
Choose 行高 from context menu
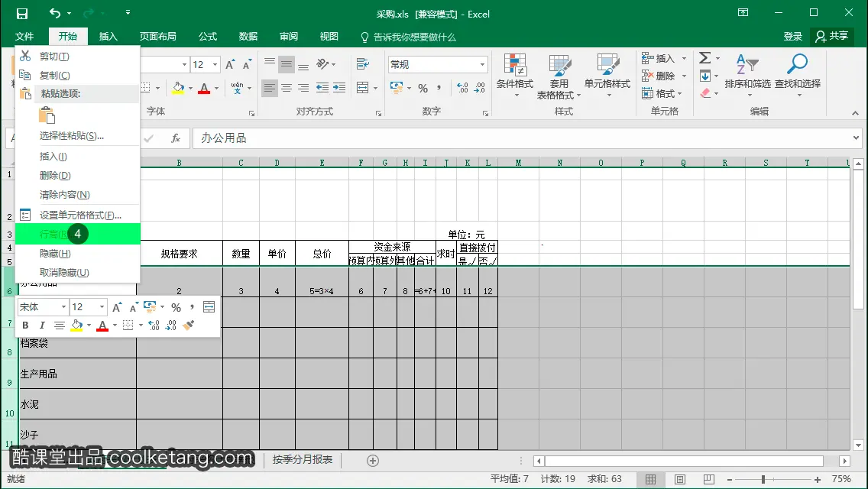click(x=77, y=234)
